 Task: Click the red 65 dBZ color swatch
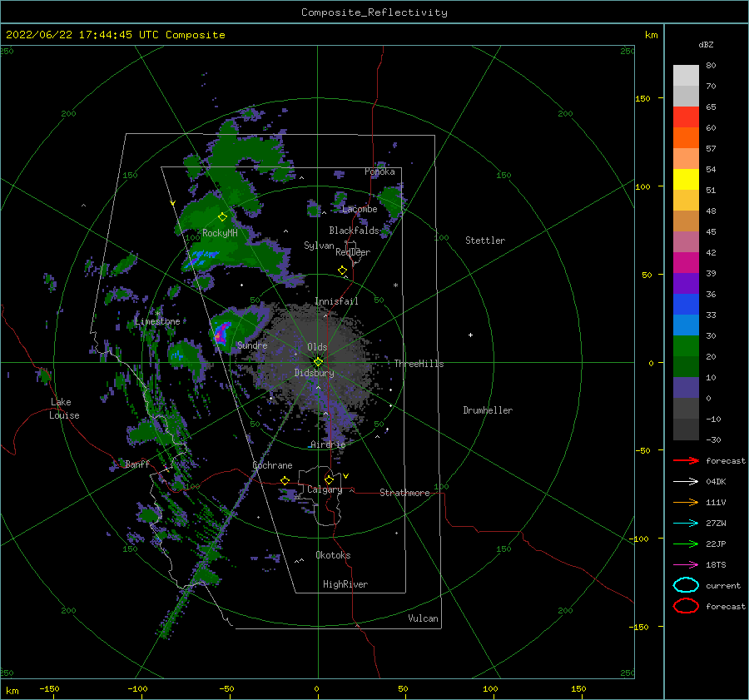pyautogui.click(x=686, y=117)
